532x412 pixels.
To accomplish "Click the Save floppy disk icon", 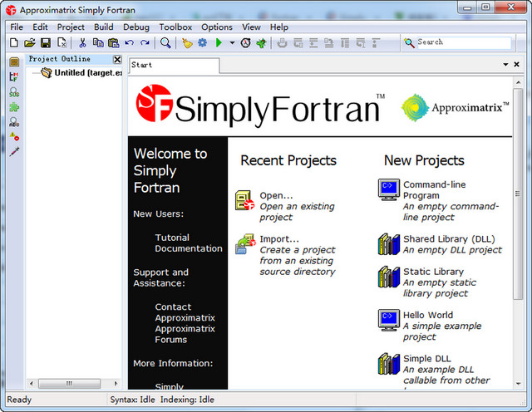I will (x=46, y=42).
